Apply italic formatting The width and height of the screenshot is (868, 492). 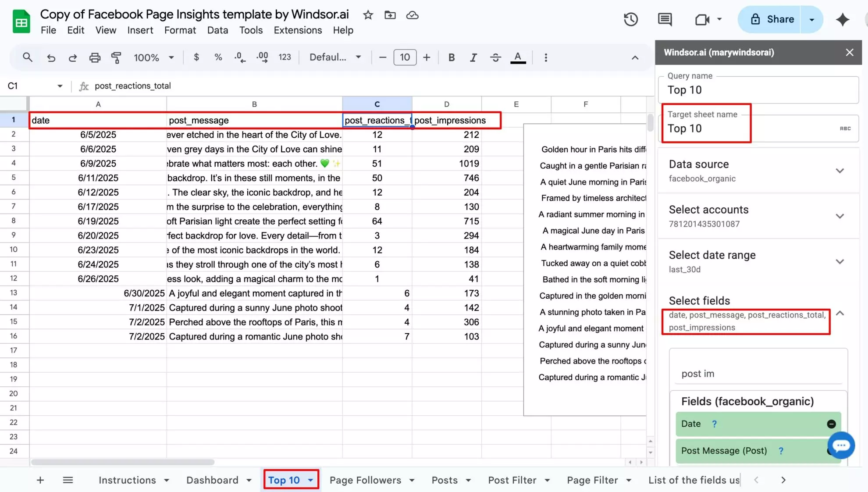[473, 57]
